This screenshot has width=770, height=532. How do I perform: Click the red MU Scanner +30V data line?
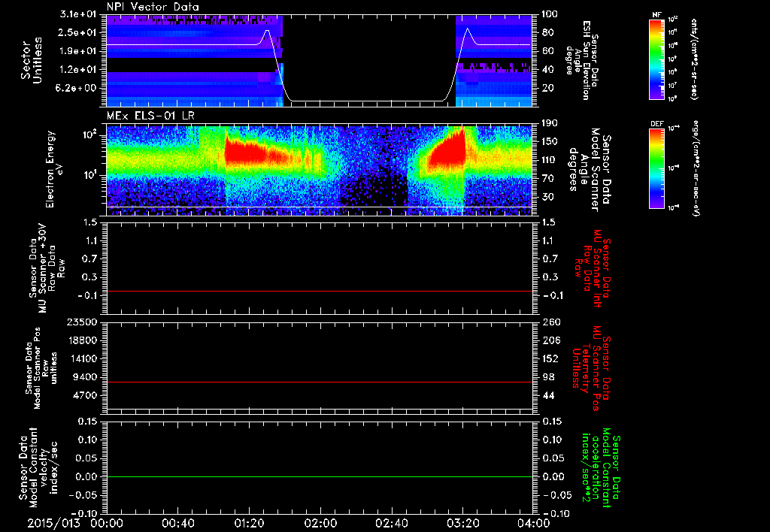(x=319, y=292)
